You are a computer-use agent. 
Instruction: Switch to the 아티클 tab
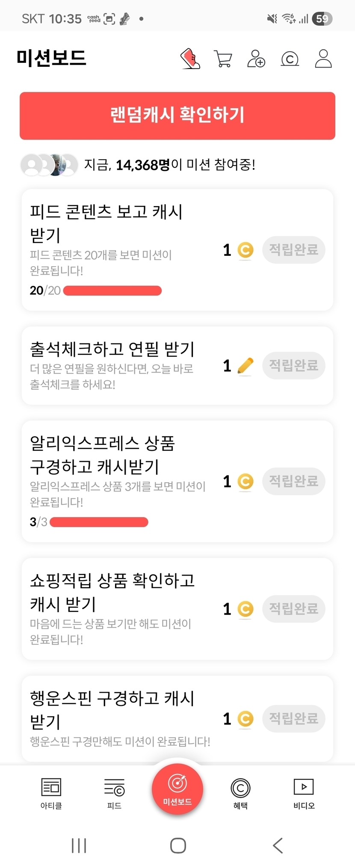pyautogui.click(x=51, y=793)
